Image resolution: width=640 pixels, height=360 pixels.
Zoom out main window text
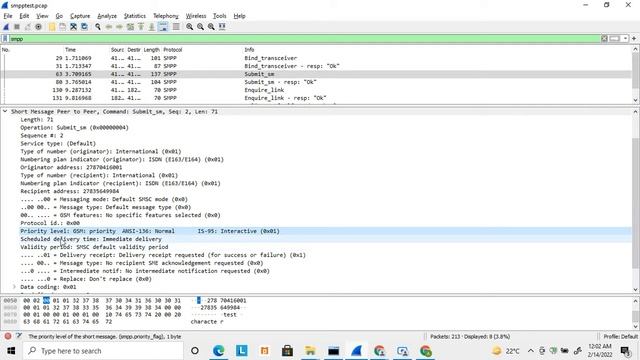200,27
